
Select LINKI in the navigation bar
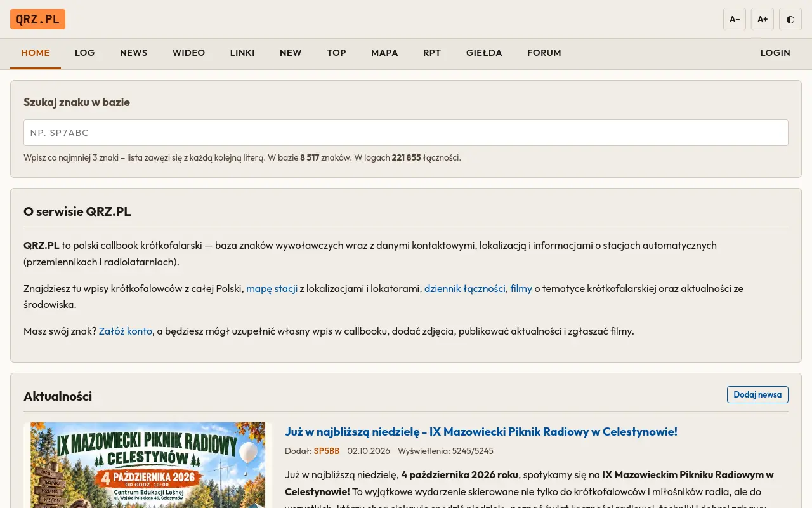click(242, 53)
